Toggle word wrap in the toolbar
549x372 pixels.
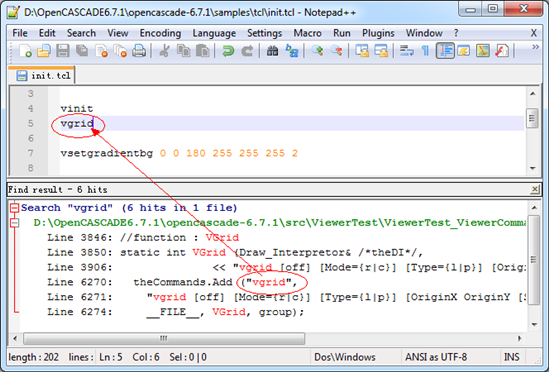[x=406, y=51]
